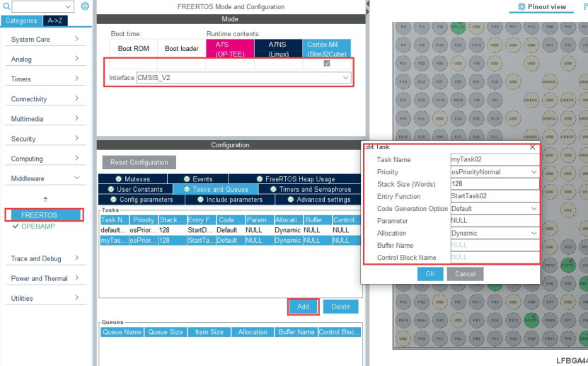Click the Queue Size column header

point(166,332)
